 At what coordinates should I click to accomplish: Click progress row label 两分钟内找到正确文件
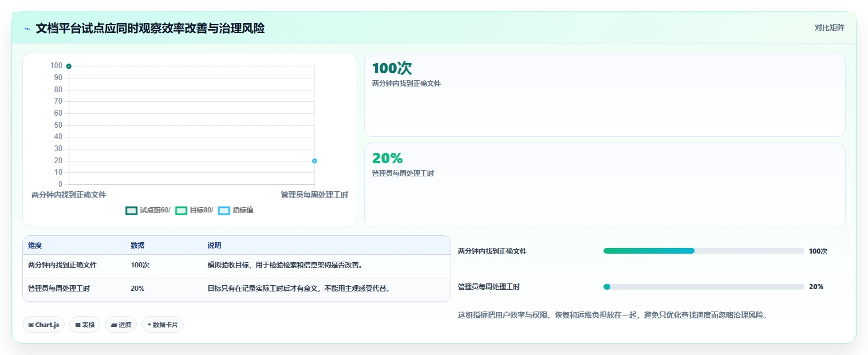[x=492, y=251]
